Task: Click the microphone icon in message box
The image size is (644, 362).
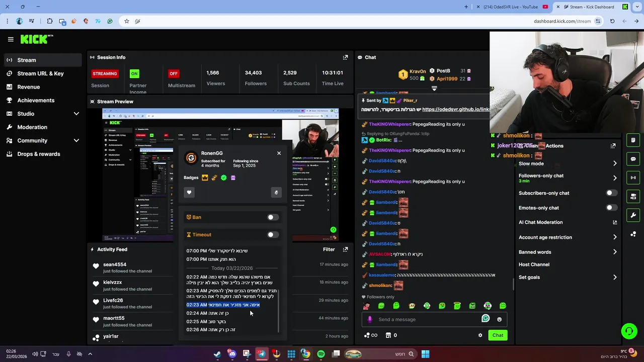Action: 370,319
